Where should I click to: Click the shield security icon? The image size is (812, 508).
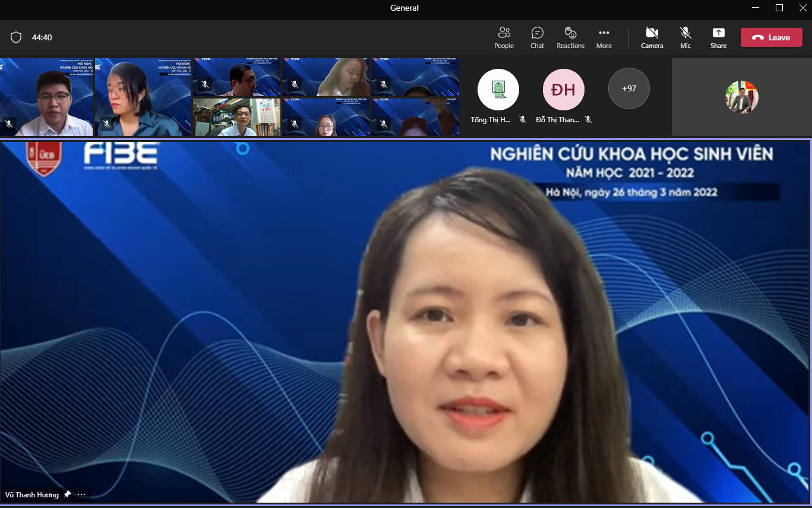[16, 37]
